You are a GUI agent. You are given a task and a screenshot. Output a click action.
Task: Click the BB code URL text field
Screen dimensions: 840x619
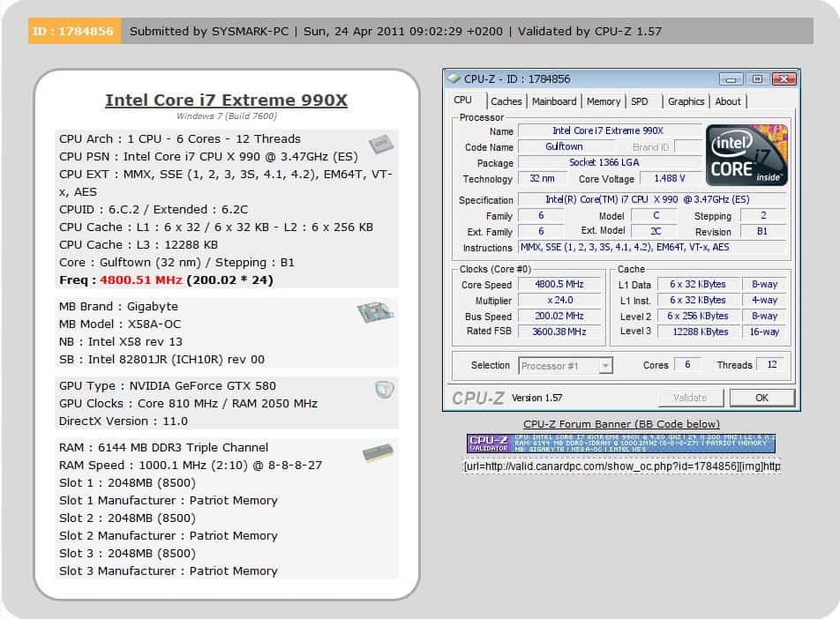click(621, 466)
